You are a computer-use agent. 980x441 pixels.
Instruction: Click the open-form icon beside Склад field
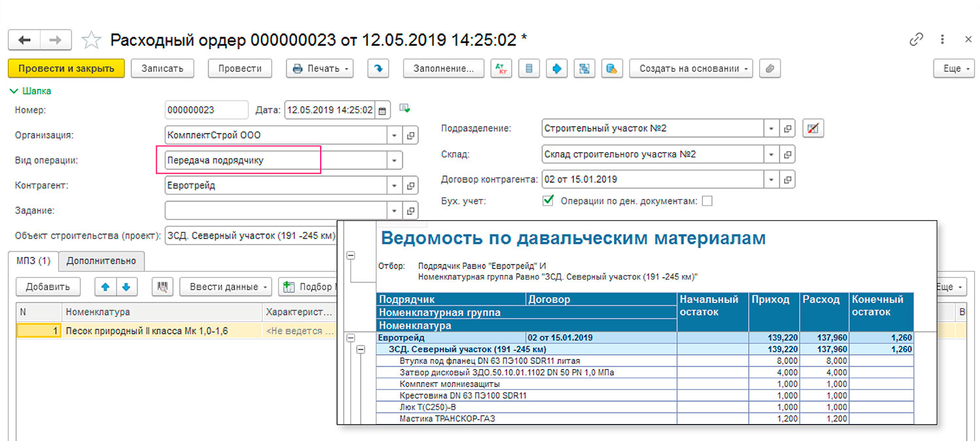[x=788, y=155]
